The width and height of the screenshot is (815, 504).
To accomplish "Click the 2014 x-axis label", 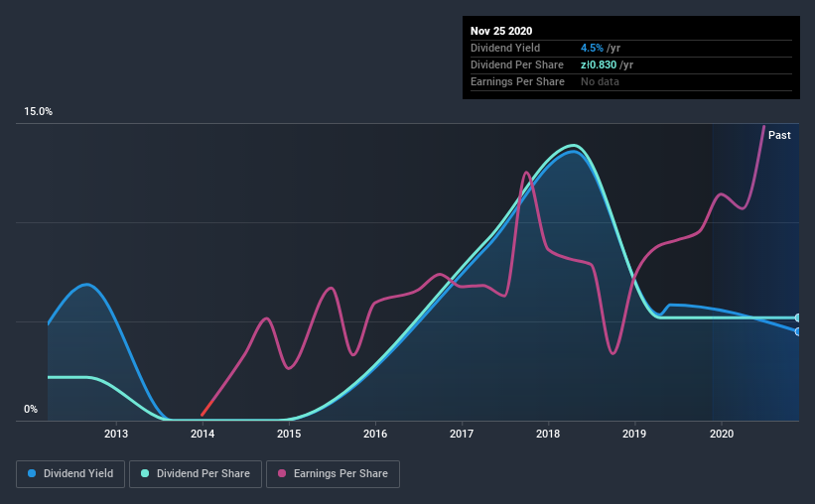I will [x=203, y=434].
